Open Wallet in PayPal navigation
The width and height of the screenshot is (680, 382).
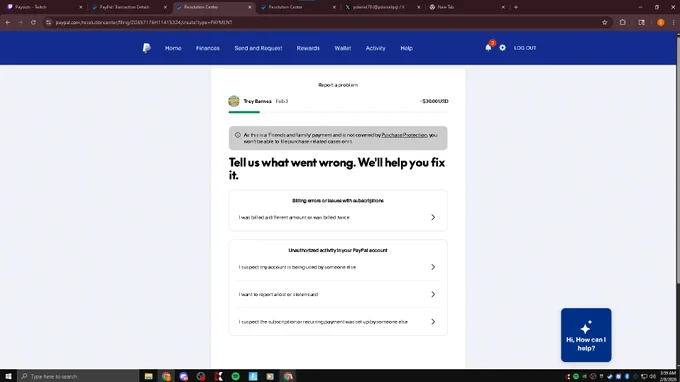[x=343, y=48]
